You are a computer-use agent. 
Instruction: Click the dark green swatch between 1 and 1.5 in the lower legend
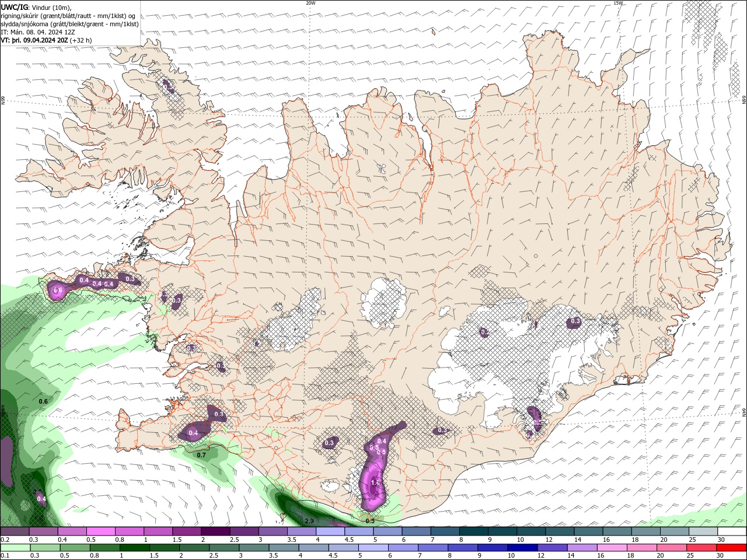click(136, 548)
